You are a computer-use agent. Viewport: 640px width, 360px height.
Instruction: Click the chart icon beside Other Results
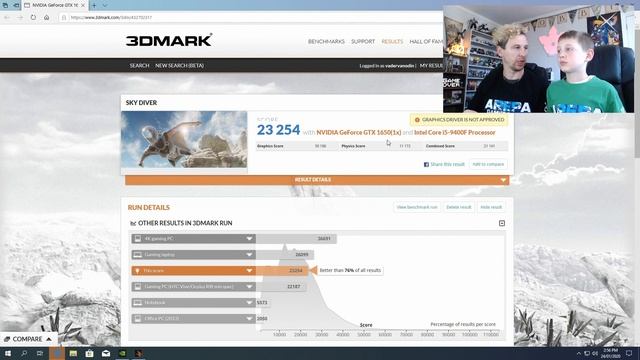click(x=133, y=223)
